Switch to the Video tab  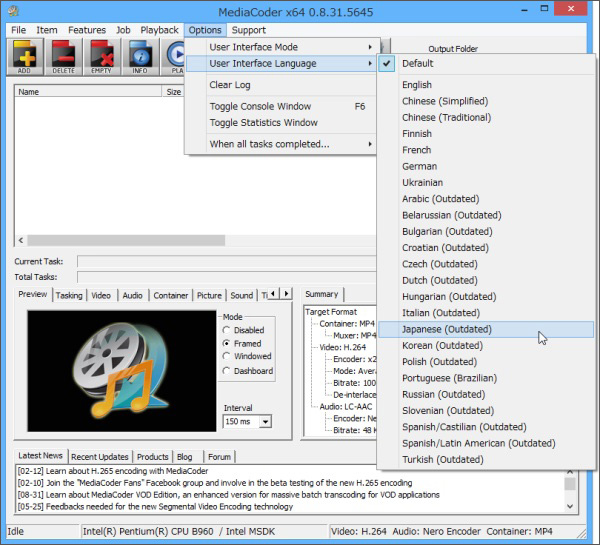point(101,295)
